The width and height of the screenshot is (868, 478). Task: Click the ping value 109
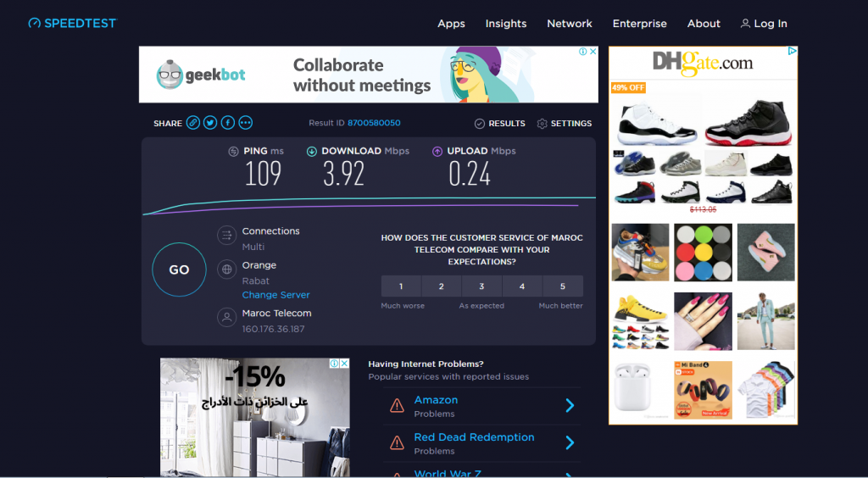click(263, 174)
